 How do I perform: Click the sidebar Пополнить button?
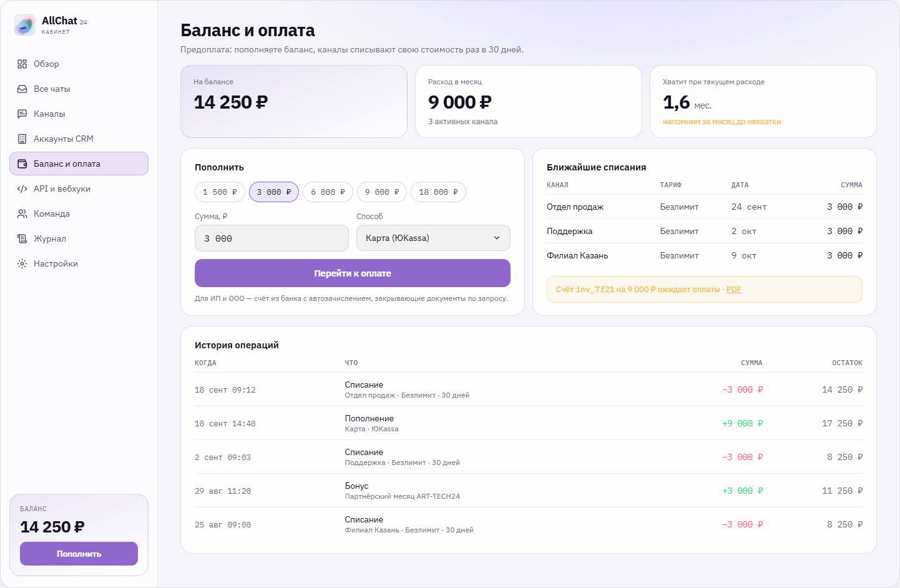point(79,554)
